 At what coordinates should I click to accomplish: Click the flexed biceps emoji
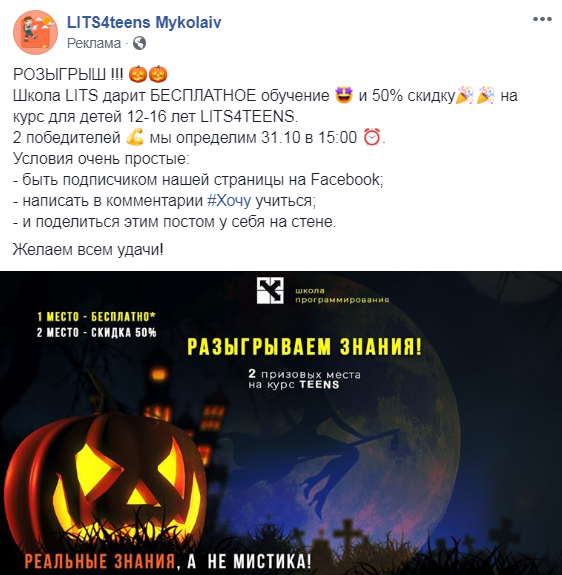[x=135, y=138]
